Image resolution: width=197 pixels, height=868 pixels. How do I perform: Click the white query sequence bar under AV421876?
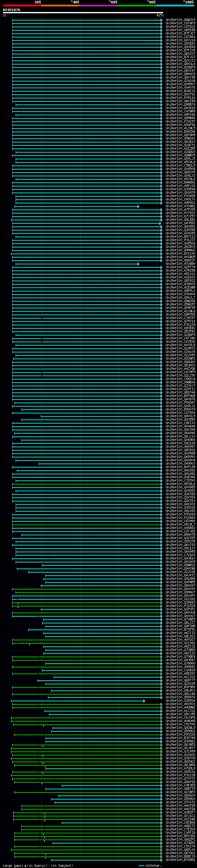tap(83, 12)
